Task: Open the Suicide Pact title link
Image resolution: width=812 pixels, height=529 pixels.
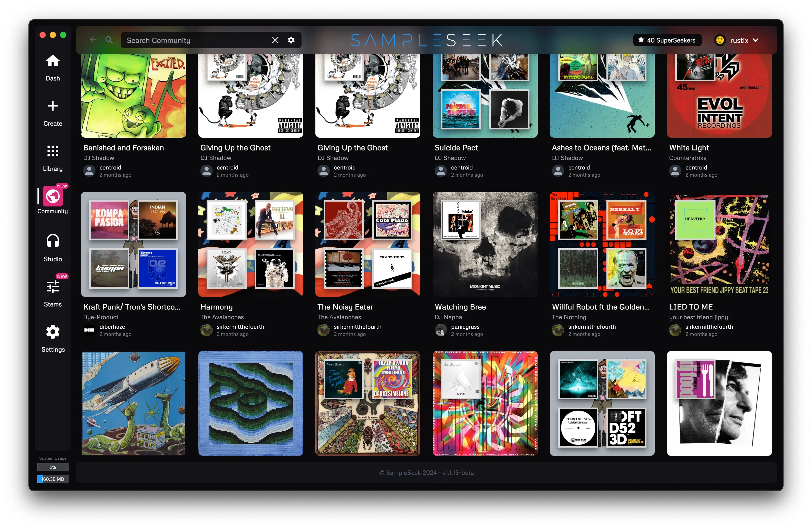Action: 456,148
